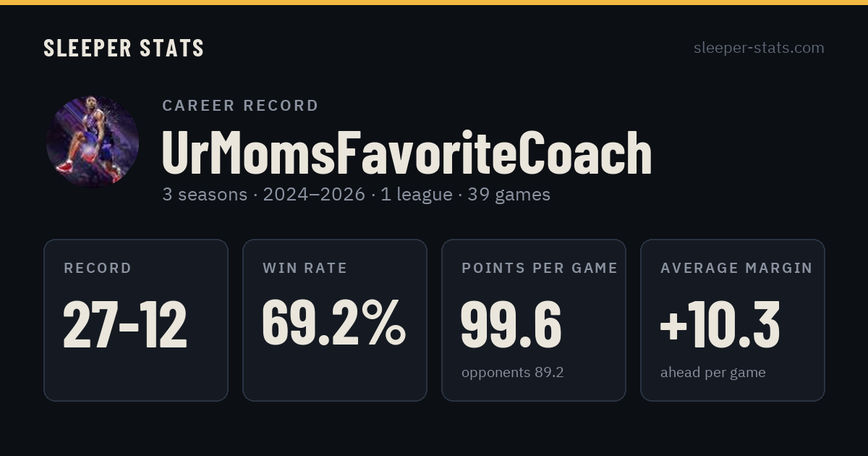Click the seasons and games summary line
The height and width of the screenshot is (456, 868).
coord(356,195)
